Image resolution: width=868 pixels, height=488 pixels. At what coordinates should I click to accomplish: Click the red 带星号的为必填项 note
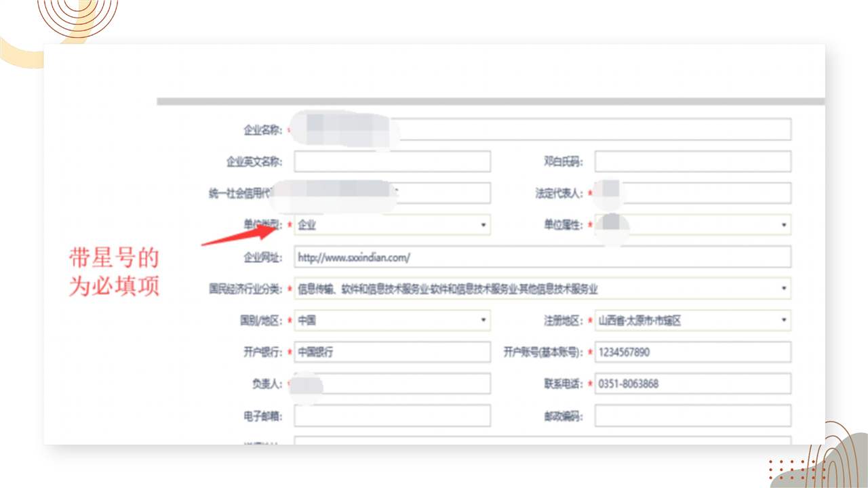click(114, 272)
